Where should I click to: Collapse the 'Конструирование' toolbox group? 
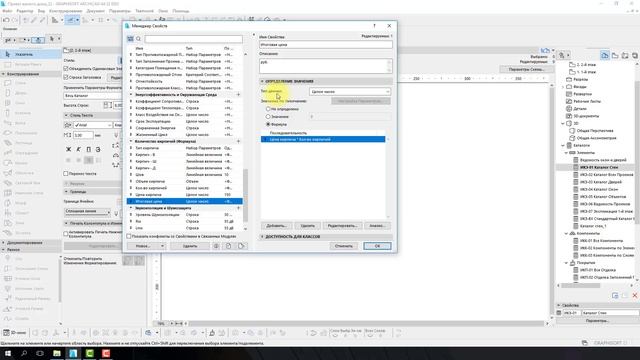[x=4, y=74]
